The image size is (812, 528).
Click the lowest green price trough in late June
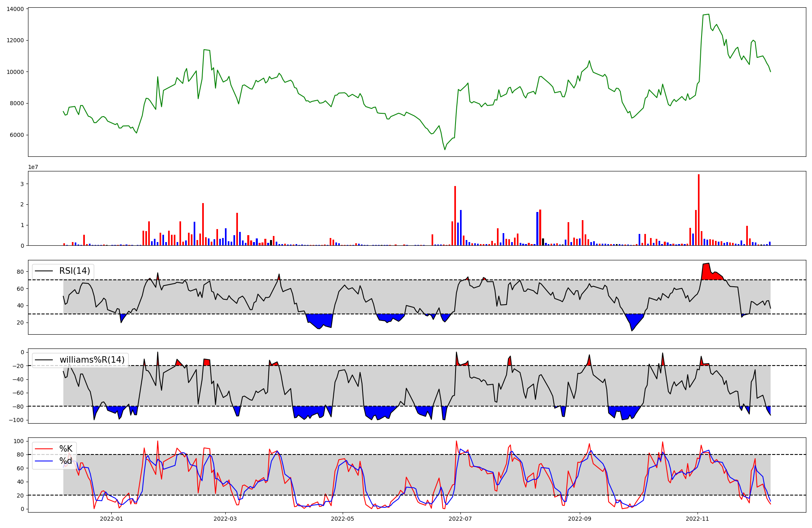tap(445, 149)
